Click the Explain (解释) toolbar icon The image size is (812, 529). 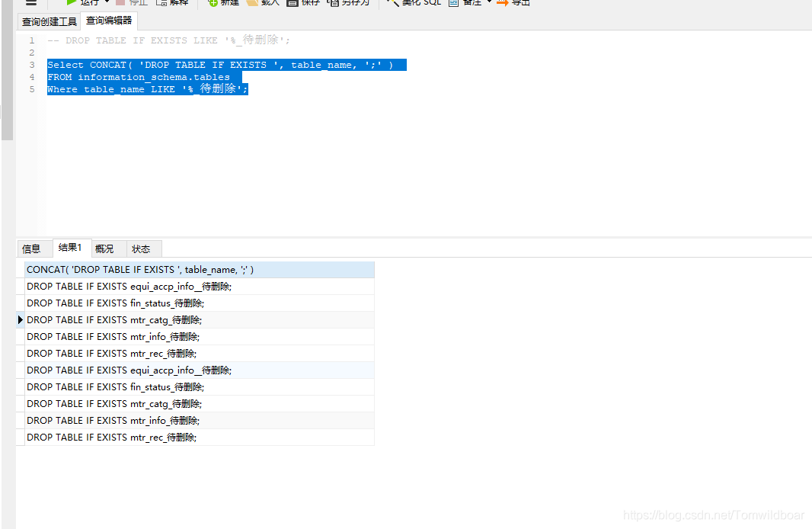(161, 2)
